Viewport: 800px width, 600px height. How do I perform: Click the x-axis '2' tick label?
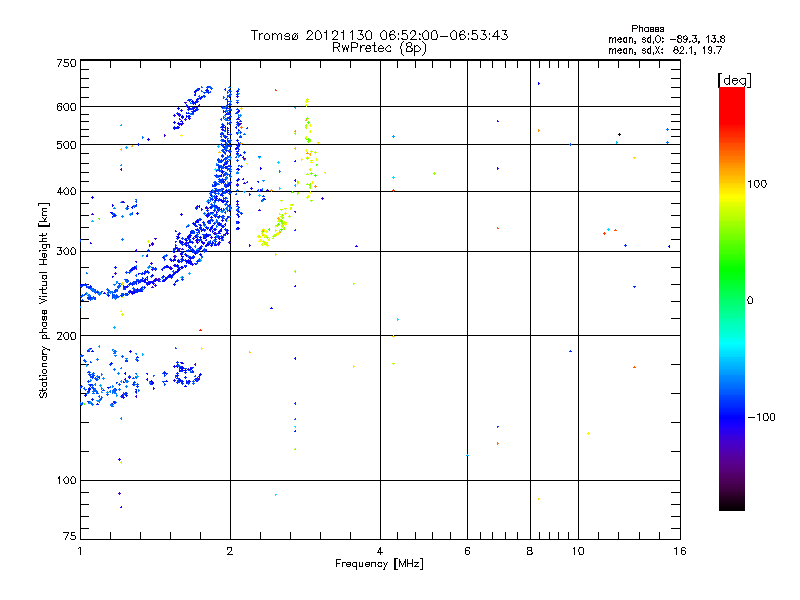click(x=230, y=551)
